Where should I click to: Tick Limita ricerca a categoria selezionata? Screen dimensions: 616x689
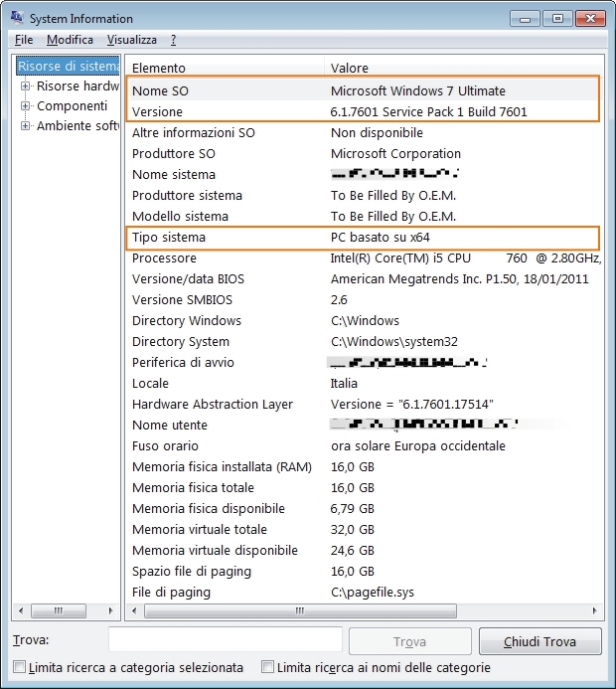[19, 667]
